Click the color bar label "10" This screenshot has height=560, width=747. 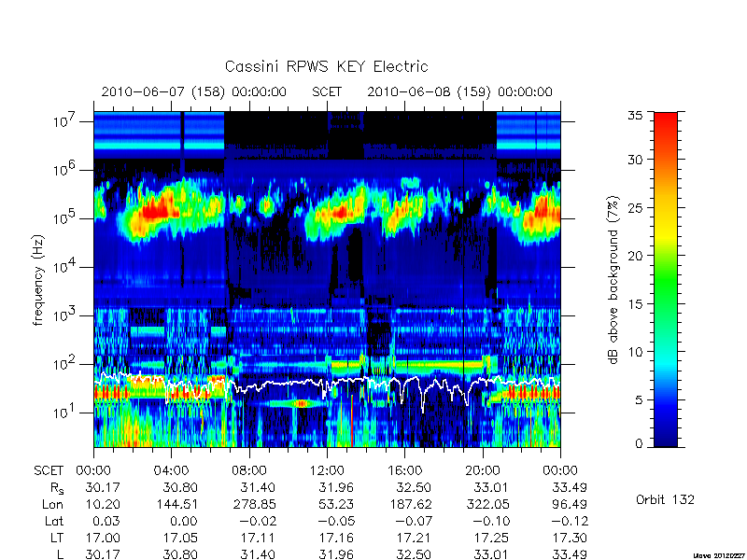point(638,352)
